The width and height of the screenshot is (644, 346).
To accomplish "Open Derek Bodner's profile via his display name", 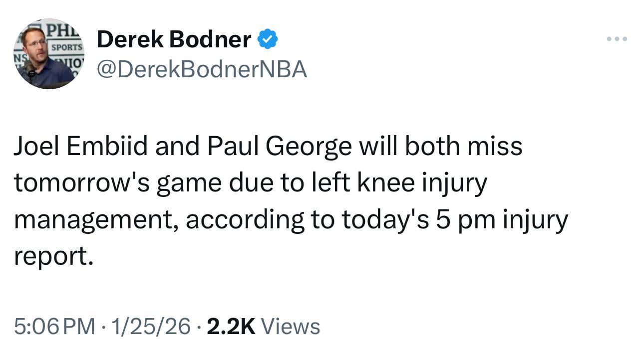I will click(x=172, y=38).
